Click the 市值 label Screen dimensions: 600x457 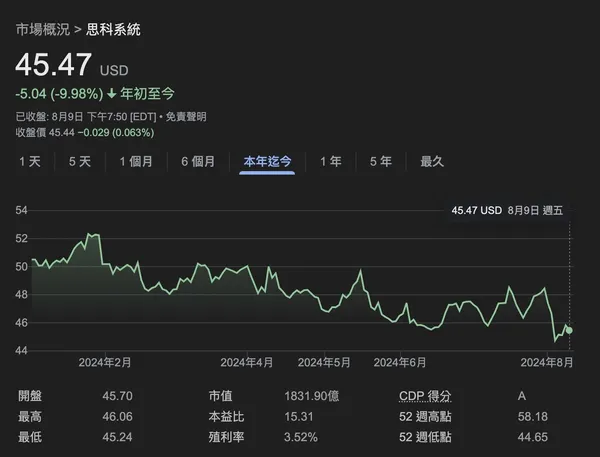click(x=220, y=396)
